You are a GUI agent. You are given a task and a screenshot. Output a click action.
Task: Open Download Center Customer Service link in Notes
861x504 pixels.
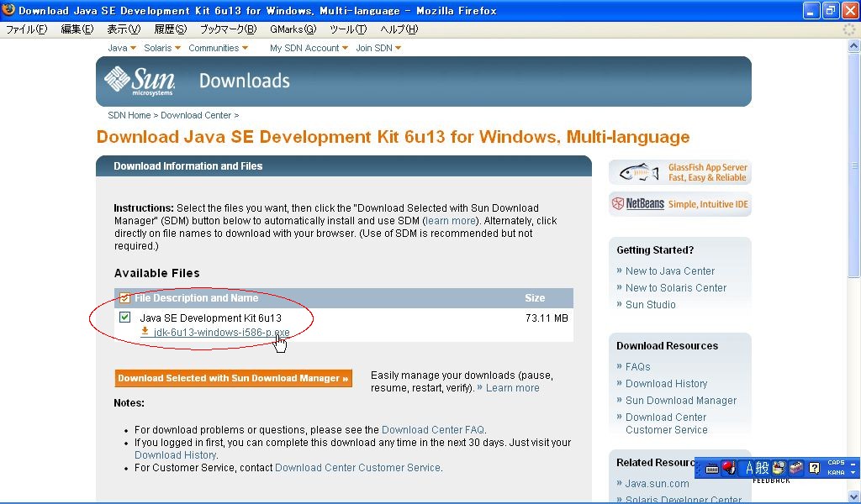coord(357,467)
